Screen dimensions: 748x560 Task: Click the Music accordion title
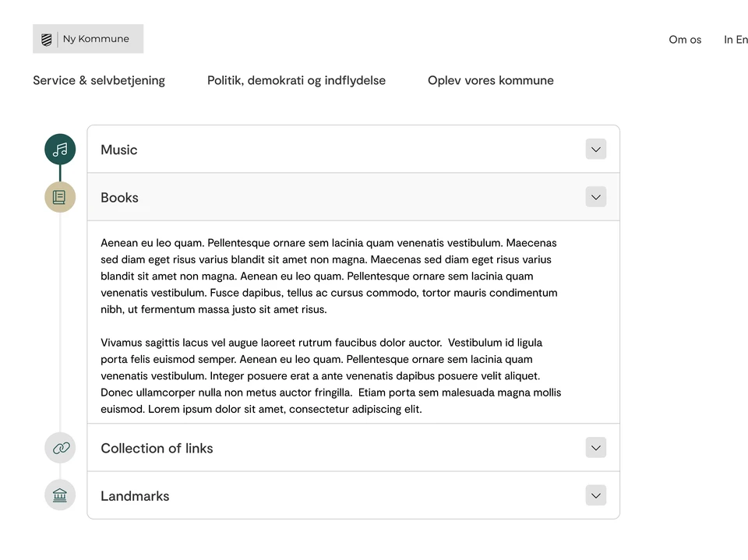pos(119,150)
